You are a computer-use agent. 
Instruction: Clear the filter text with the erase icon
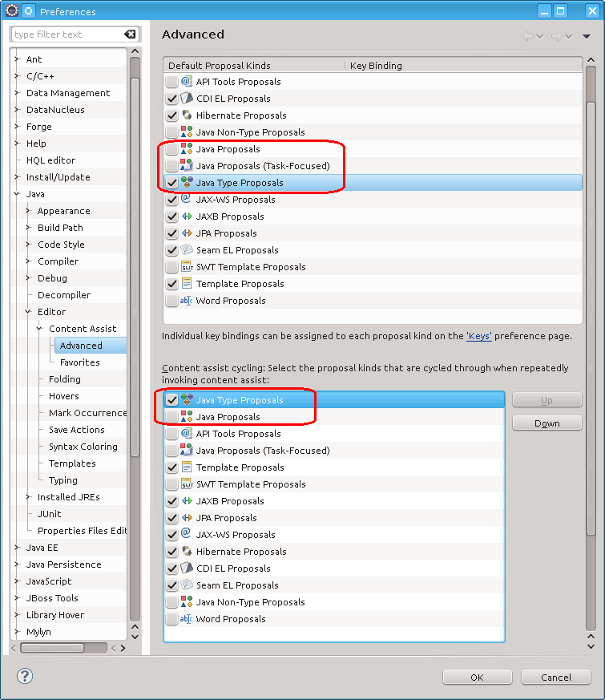pyautogui.click(x=130, y=34)
